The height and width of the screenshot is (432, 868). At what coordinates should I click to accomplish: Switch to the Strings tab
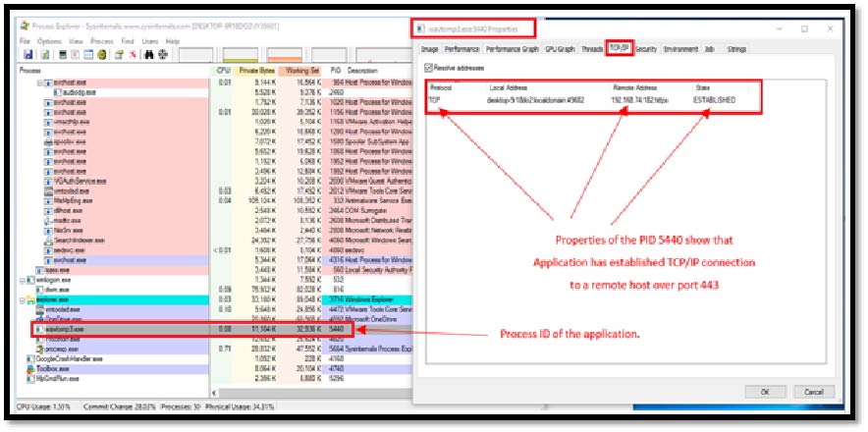[736, 49]
